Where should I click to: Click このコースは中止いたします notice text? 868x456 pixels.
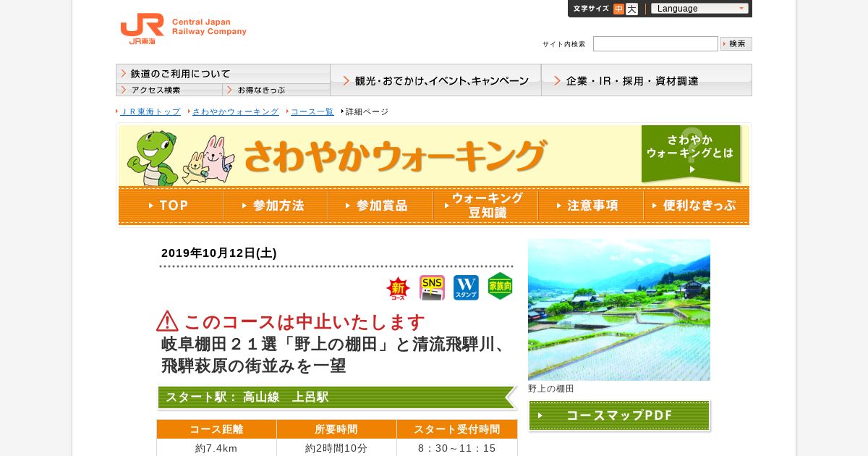tap(305, 321)
